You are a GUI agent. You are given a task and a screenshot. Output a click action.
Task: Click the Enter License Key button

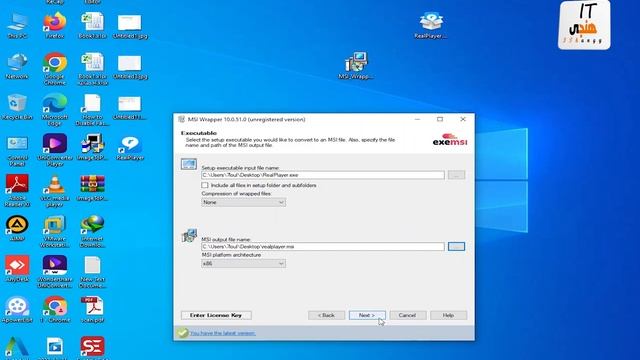point(216,315)
